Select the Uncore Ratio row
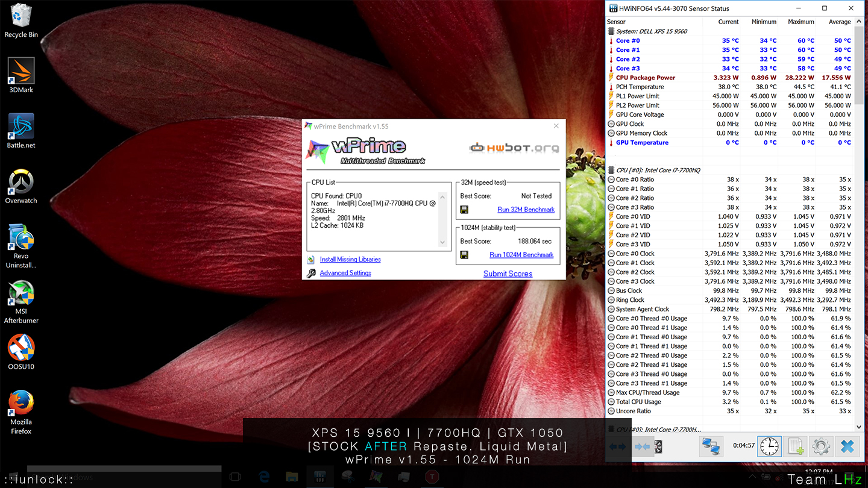The width and height of the screenshot is (868, 488). click(x=729, y=411)
